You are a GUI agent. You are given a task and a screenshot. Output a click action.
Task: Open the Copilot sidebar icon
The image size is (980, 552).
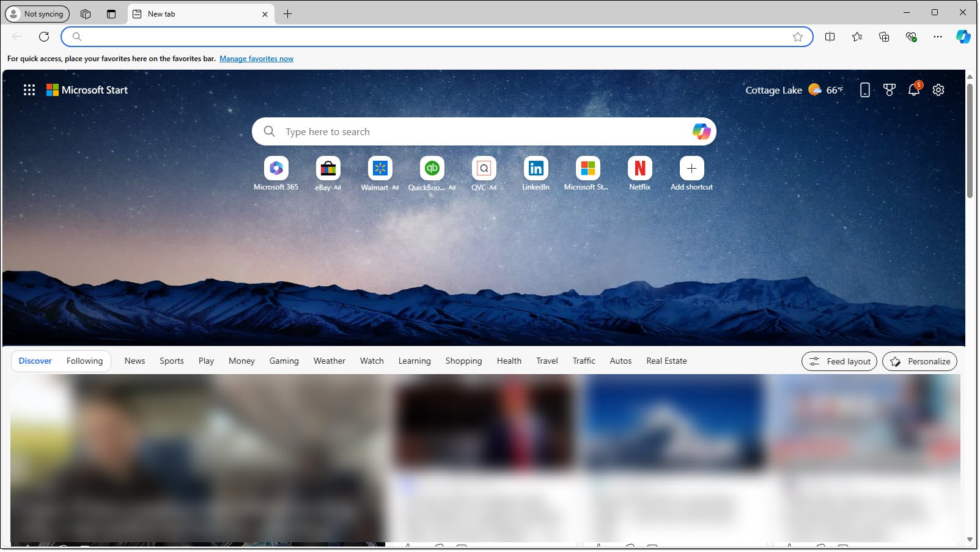(x=963, y=37)
